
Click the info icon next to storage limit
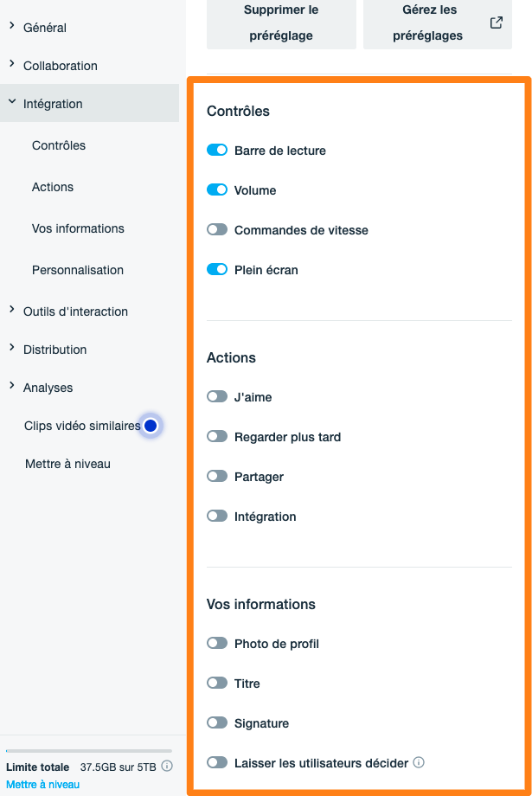coord(167,766)
